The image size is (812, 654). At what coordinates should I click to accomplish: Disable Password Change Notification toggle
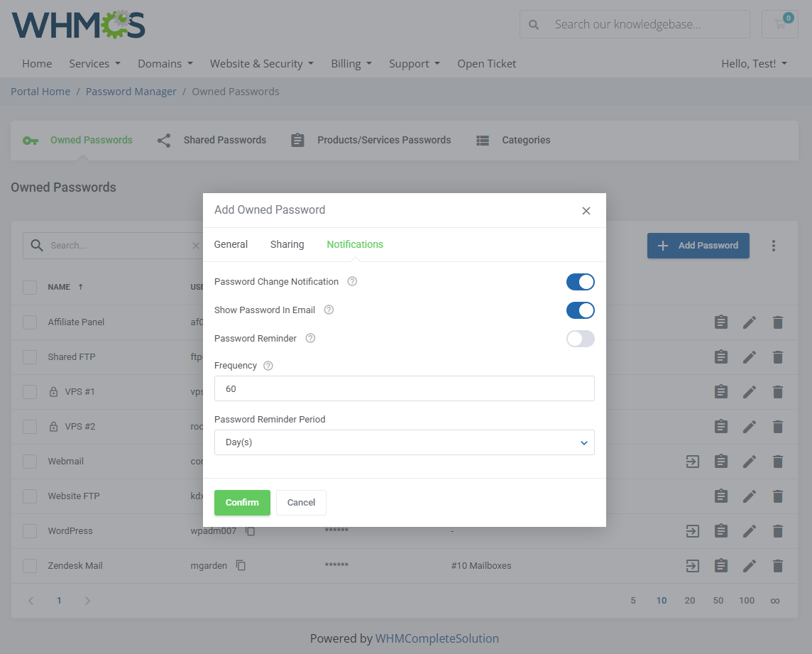pyautogui.click(x=580, y=282)
